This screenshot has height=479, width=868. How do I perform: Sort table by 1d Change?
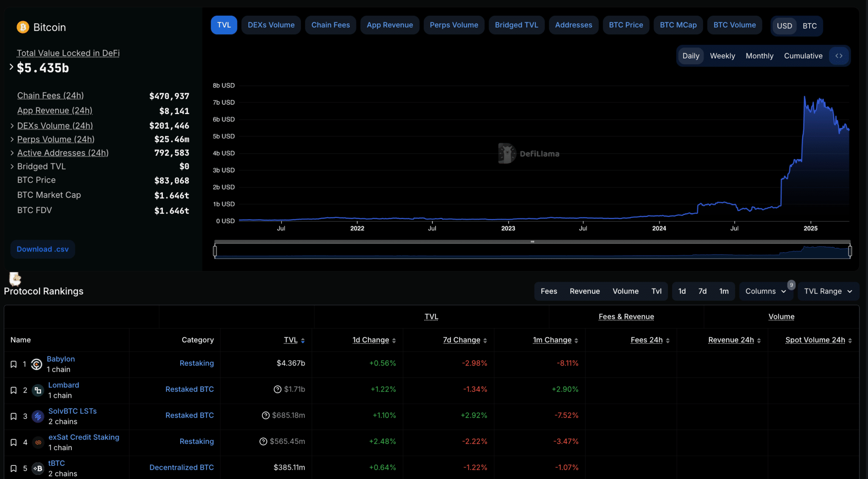pyautogui.click(x=394, y=341)
